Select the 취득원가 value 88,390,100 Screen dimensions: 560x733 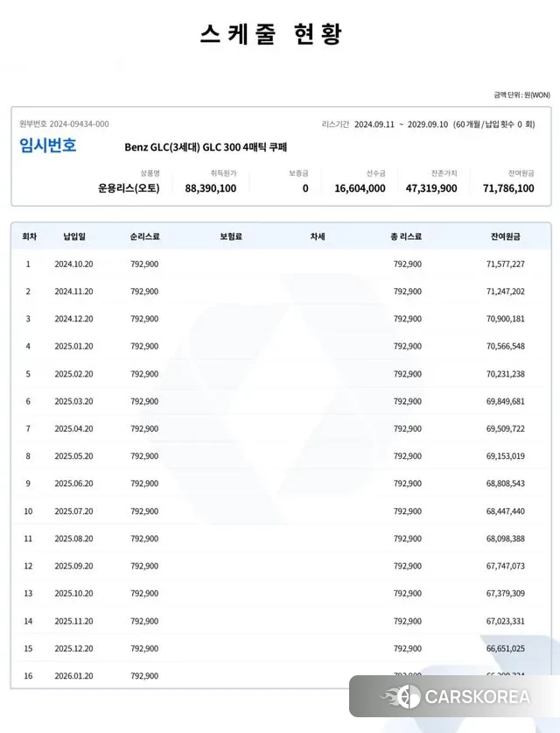click(x=210, y=188)
